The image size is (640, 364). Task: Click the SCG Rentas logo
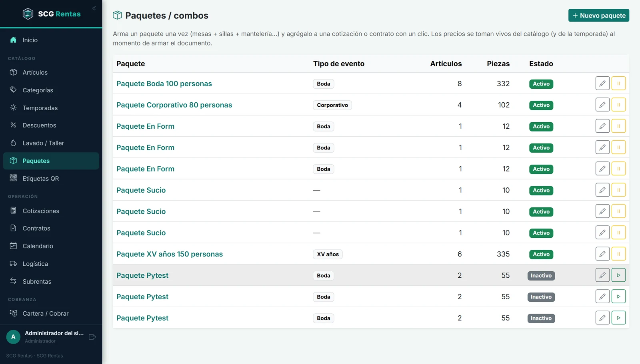click(52, 14)
